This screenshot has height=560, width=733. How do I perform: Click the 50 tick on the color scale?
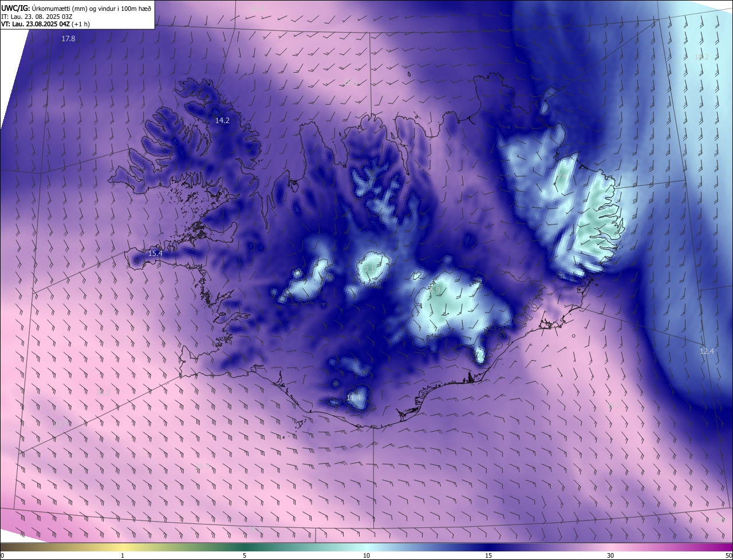(728, 555)
